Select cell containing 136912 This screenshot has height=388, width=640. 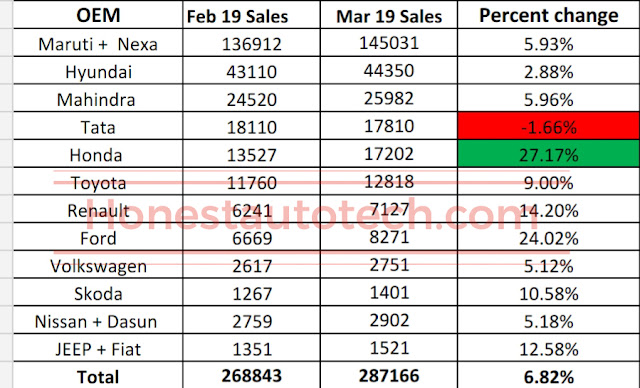[x=251, y=43]
